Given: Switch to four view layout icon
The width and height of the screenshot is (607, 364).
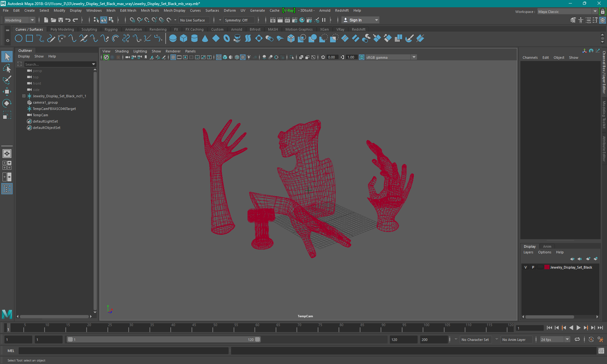Looking at the screenshot, I should click(x=7, y=165).
